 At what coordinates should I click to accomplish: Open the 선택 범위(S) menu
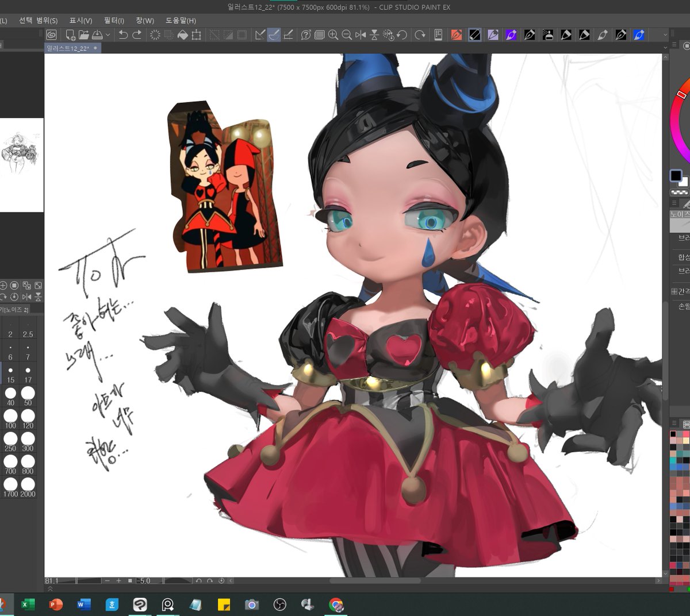[39, 21]
